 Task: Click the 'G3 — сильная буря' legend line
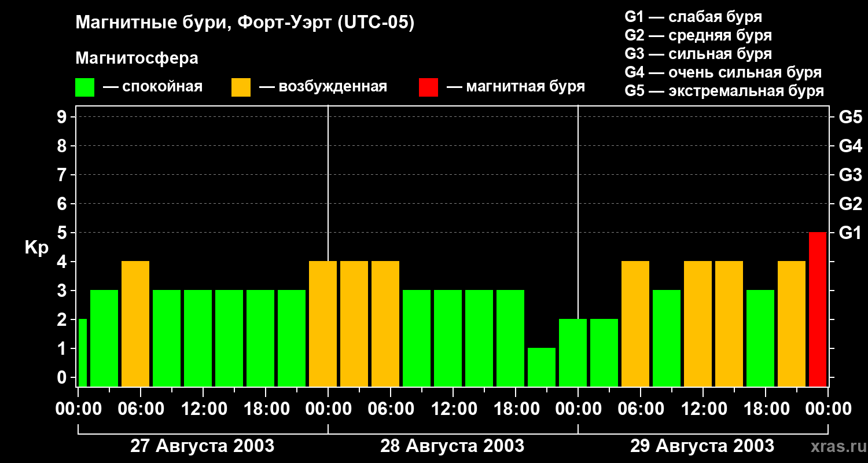click(698, 54)
